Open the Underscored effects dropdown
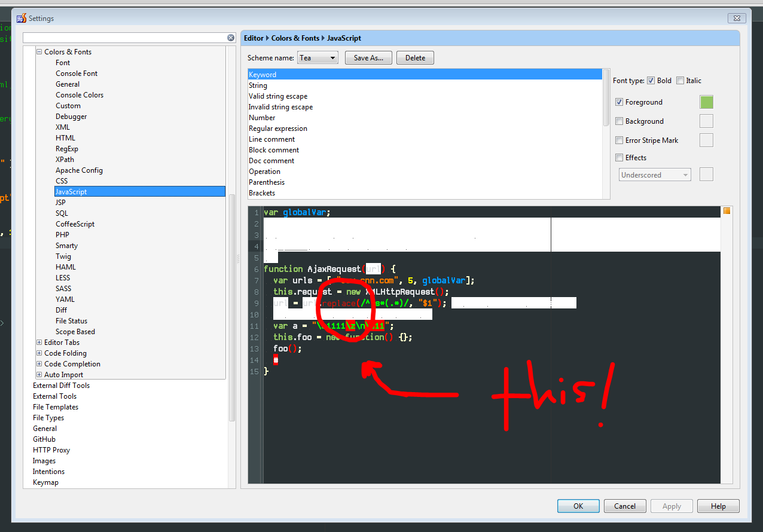This screenshot has width=763, height=532. 655,175
